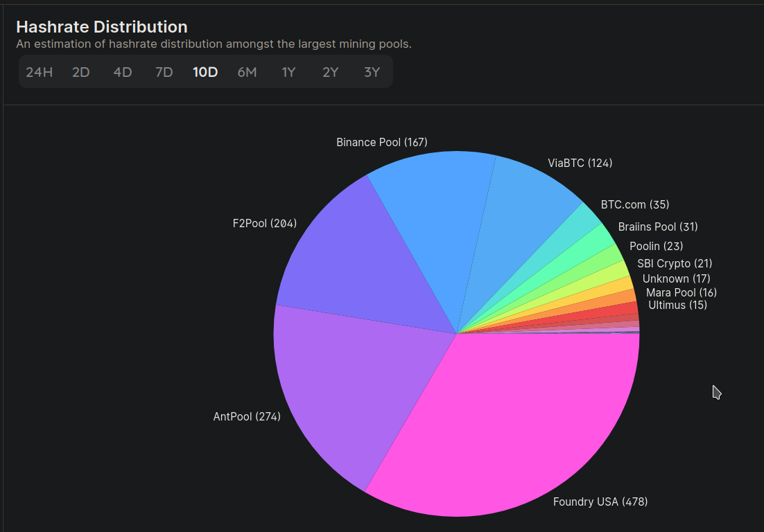Click the active 10D range tab

(205, 72)
